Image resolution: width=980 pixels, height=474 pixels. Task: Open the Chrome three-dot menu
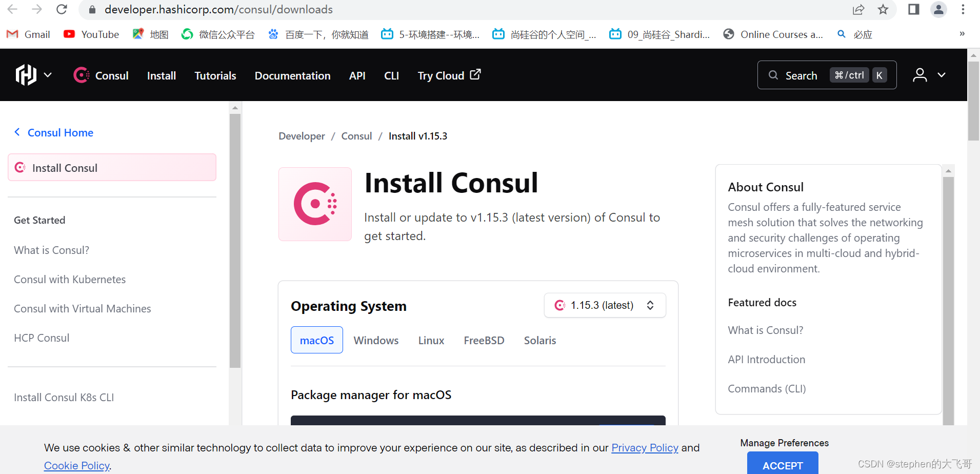[x=963, y=9]
